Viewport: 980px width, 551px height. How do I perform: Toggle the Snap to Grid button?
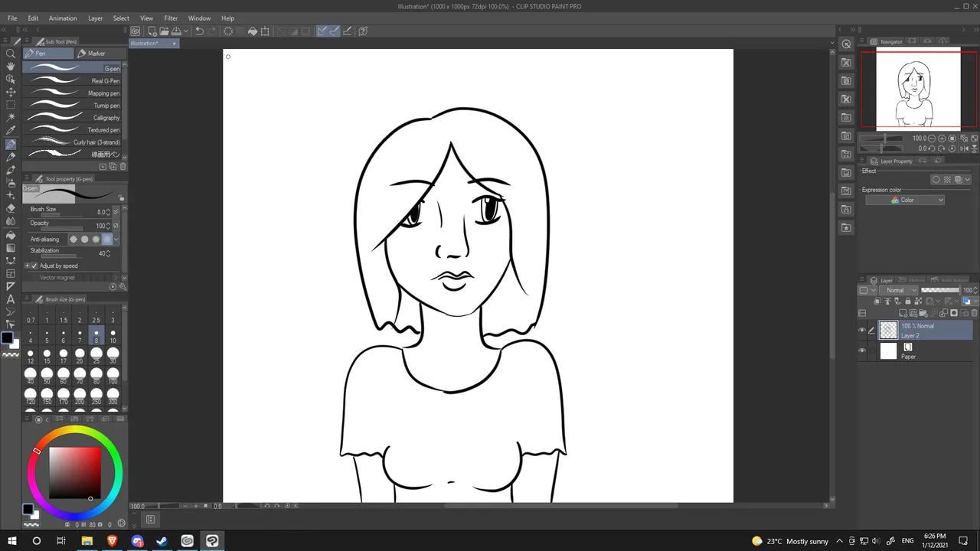coord(348,31)
